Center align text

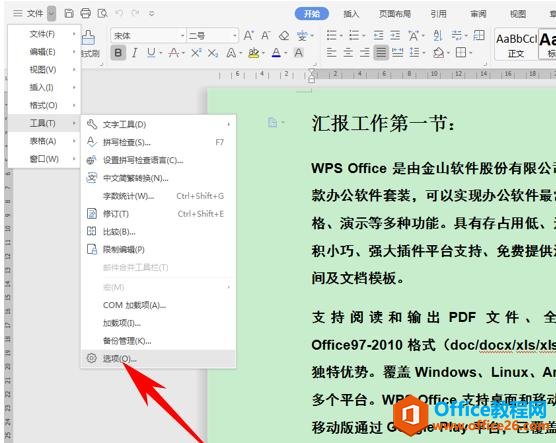coord(348,53)
